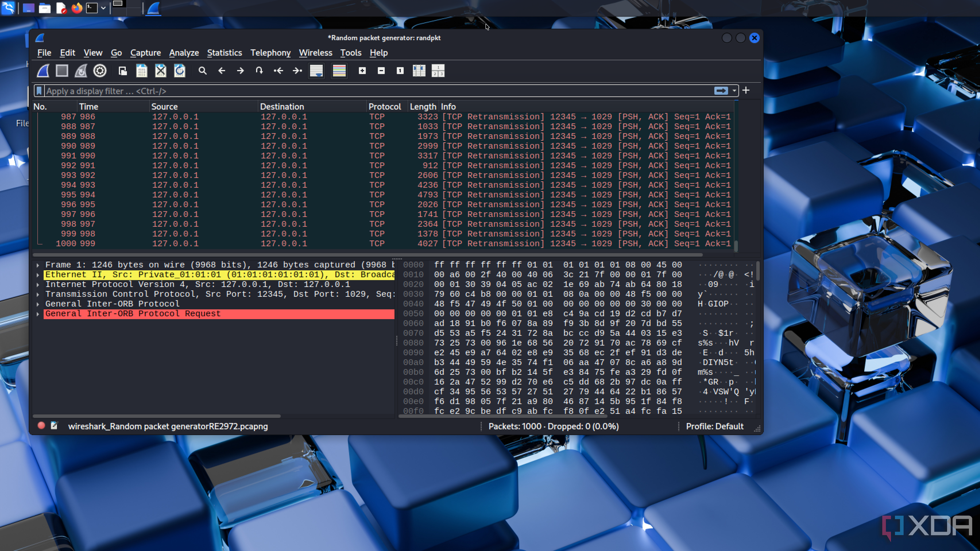Click the zoom in plus icon
Viewport: 980px width, 551px height.
[x=362, y=71]
